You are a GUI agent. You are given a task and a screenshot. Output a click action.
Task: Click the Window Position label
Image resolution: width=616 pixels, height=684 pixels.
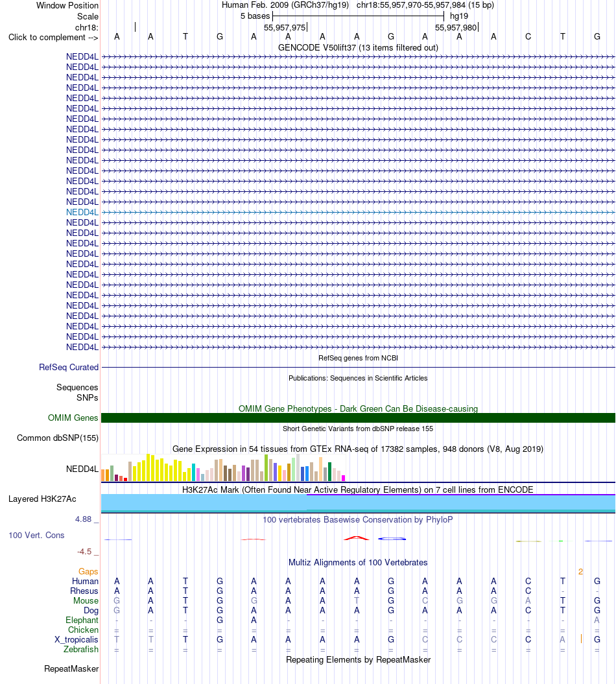tap(67, 6)
